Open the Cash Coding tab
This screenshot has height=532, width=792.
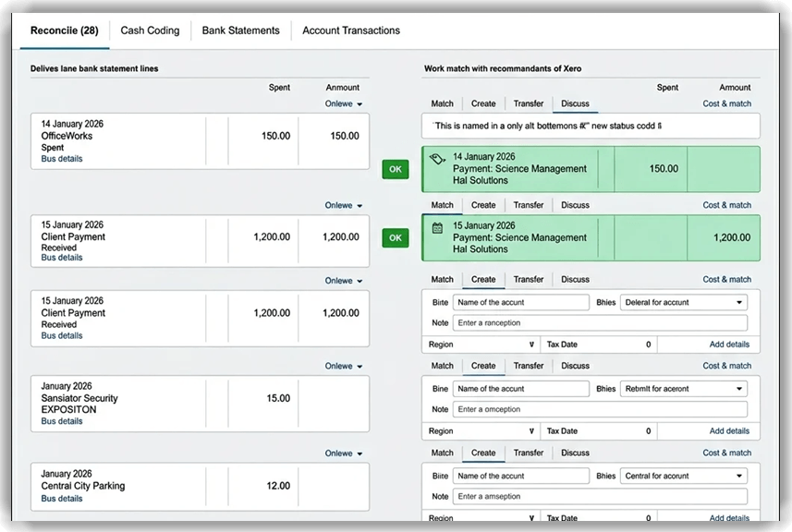pos(150,30)
